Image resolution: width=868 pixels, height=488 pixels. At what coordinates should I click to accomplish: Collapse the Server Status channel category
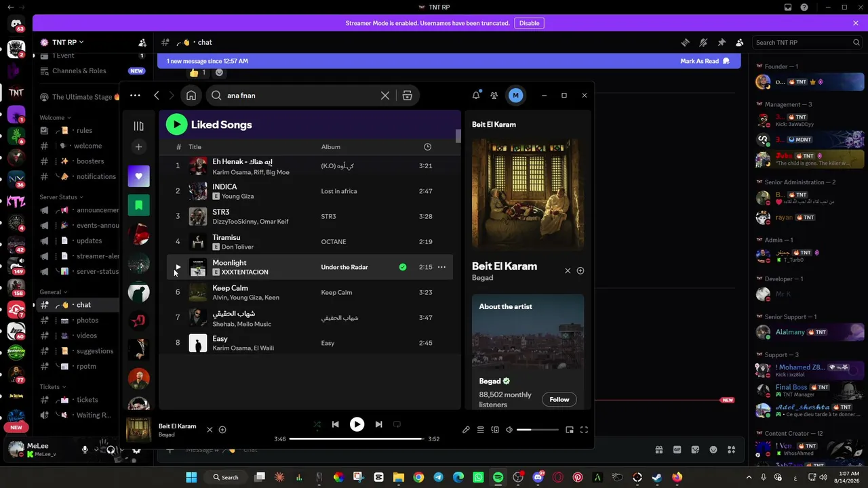[x=61, y=197]
